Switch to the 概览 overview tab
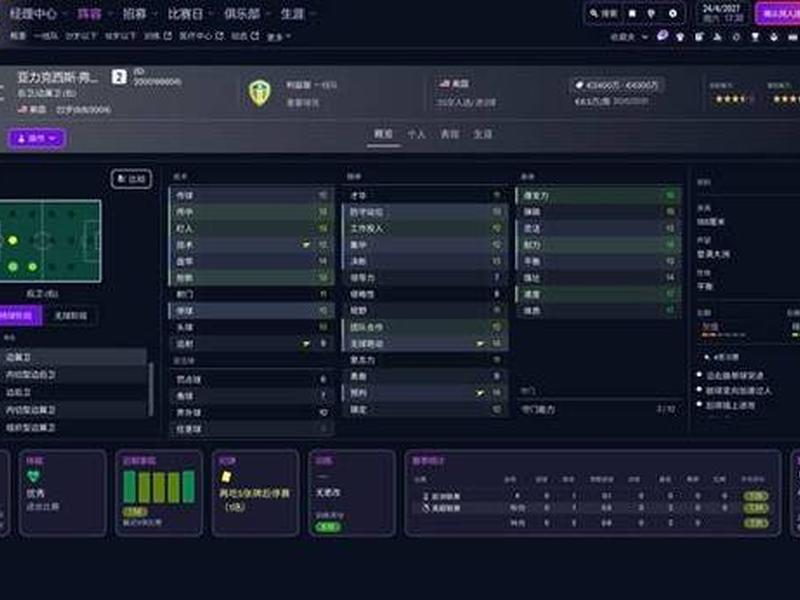 383,134
